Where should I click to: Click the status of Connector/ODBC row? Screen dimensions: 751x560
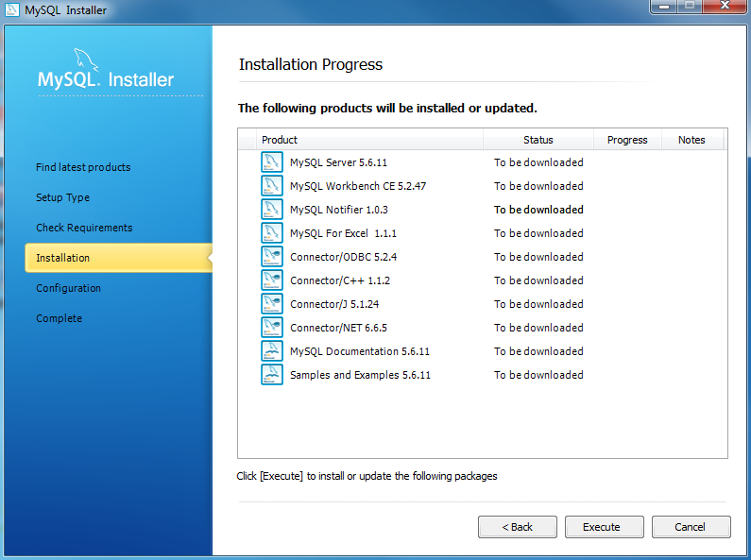[x=538, y=257]
